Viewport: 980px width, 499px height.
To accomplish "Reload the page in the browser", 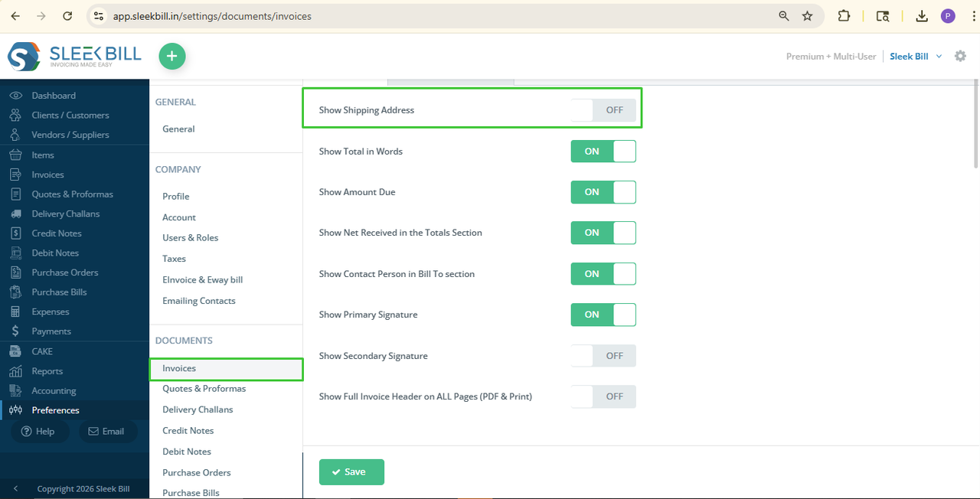I will pos(67,15).
